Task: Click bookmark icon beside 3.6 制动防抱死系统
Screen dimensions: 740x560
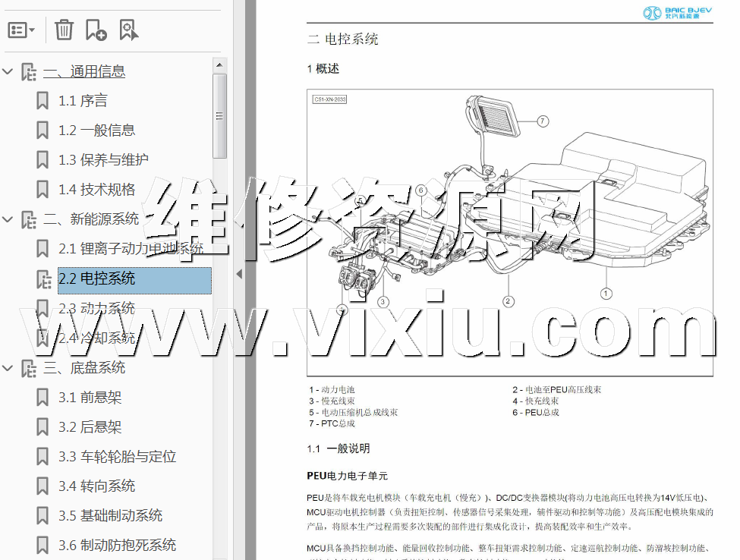Action: pyautogui.click(x=43, y=546)
